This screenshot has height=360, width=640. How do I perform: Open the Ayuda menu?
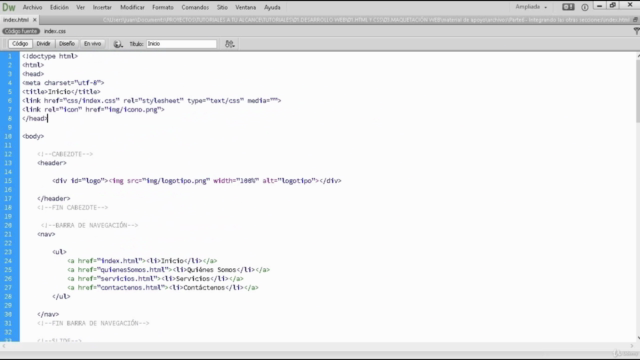coord(272,7)
